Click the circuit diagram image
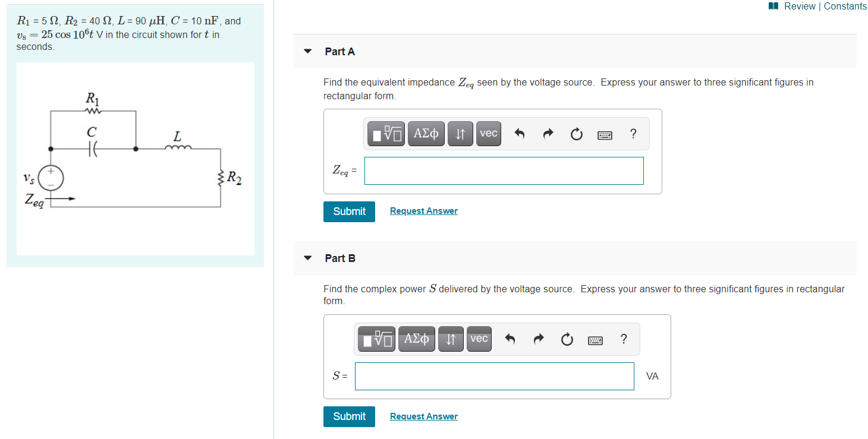Viewport: 868px width, 439px height. 135,159
